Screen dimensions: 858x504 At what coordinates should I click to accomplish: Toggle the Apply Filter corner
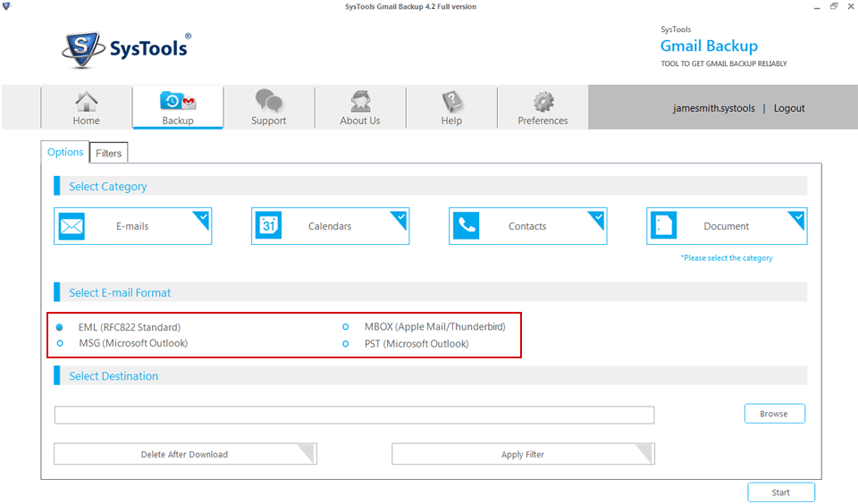(644, 453)
